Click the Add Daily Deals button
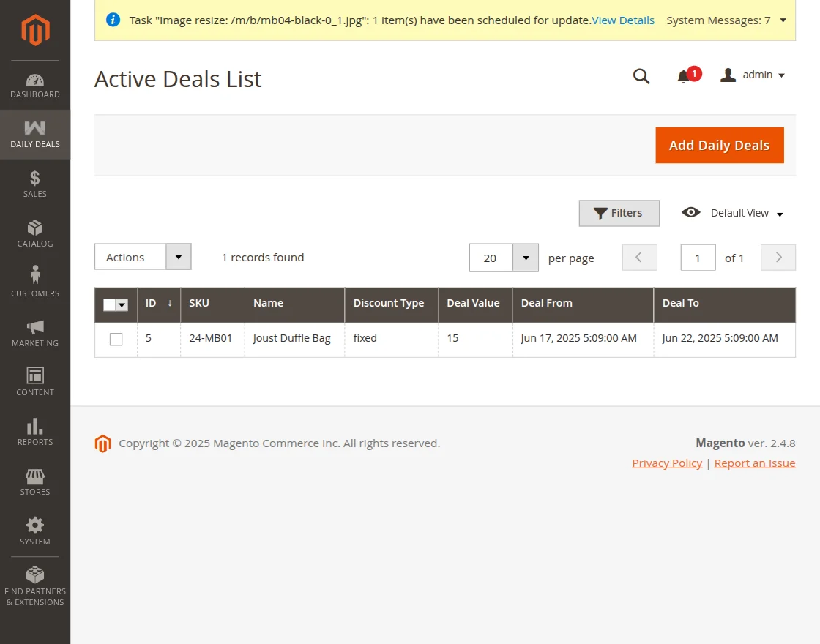Viewport: 820px width, 644px height. point(719,146)
